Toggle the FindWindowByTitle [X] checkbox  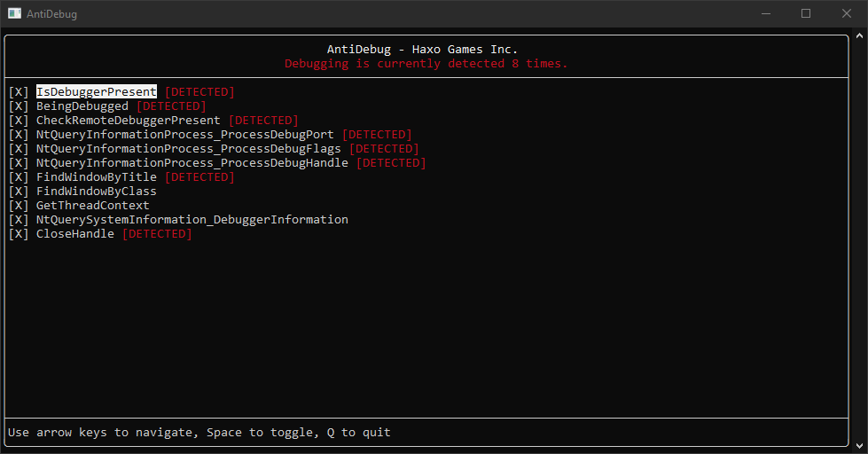click(x=19, y=177)
